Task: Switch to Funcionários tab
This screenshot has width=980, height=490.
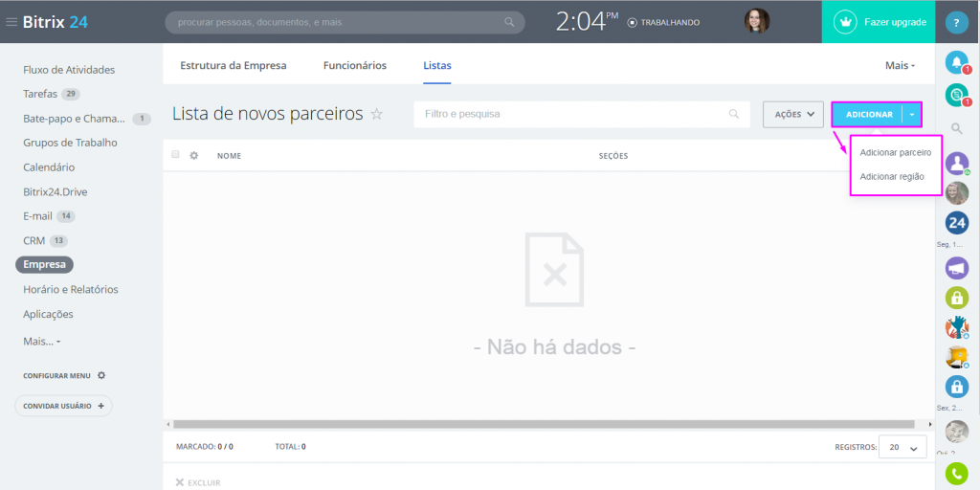Action: tap(355, 65)
